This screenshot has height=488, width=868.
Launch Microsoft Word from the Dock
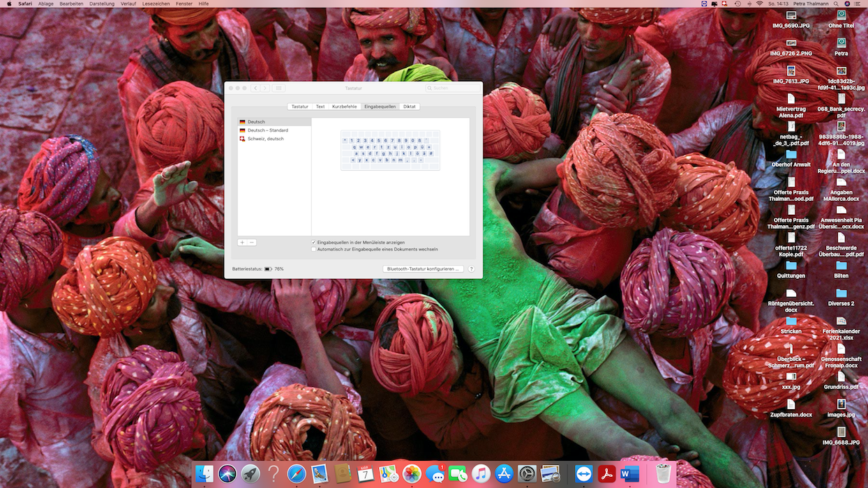(x=629, y=474)
